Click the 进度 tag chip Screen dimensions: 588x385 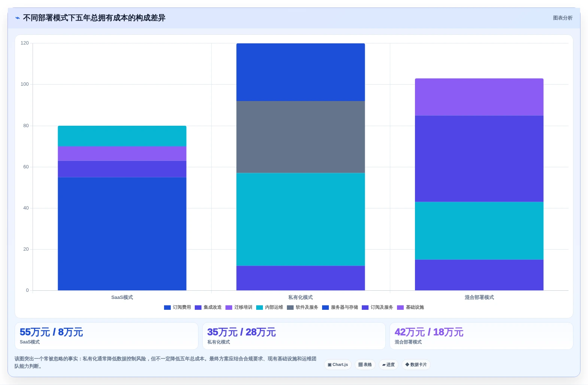click(x=388, y=365)
